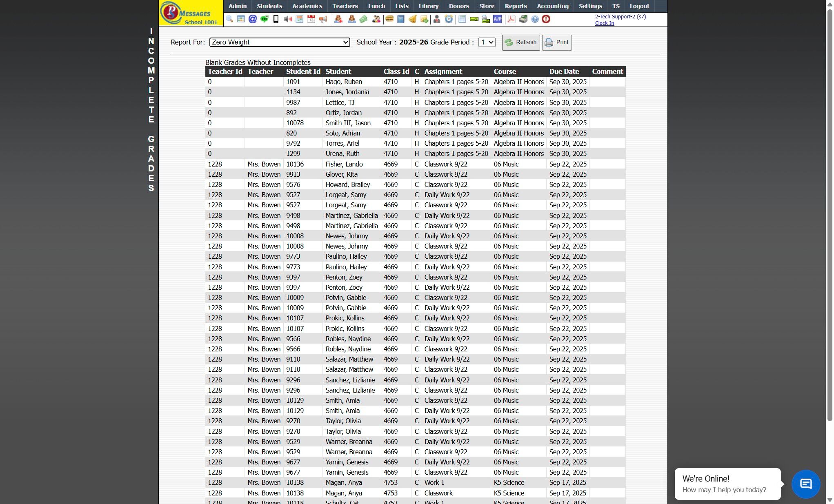Click the magnifying glass search icon
Screen dimensions: 834x504
click(229, 19)
